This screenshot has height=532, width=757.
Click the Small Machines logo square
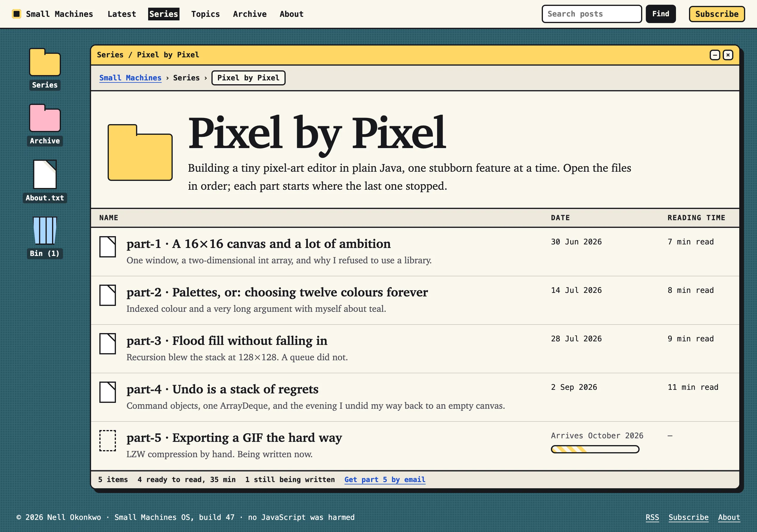17,14
